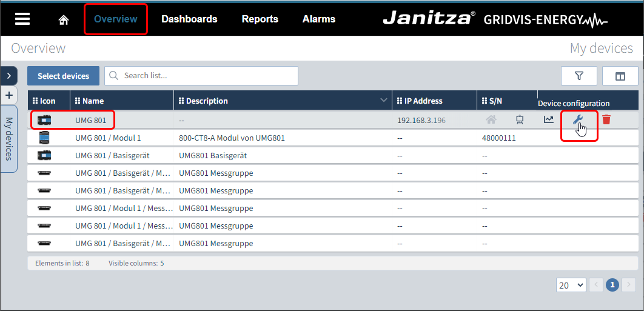Navigate to the Alarms tab
644x311 pixels.
tap(318, 19)
